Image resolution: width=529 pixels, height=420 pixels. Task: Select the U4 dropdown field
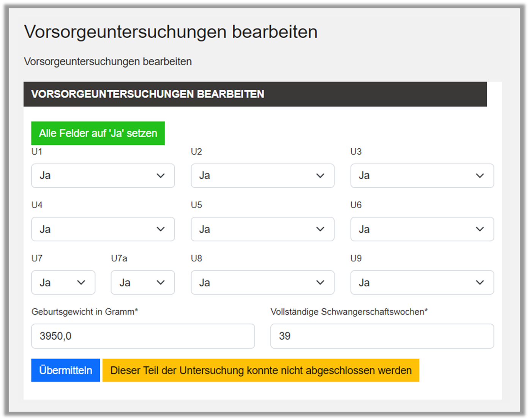click(103, 229)
